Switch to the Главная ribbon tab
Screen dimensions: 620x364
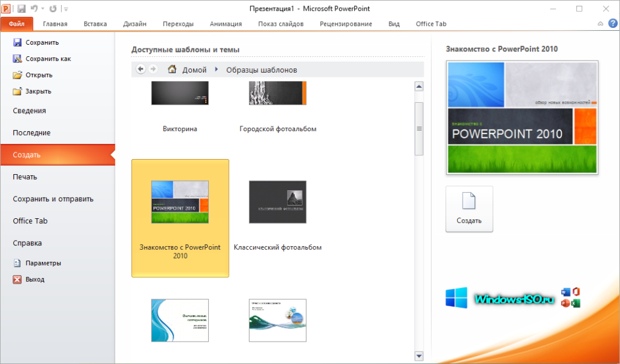[55, 24]
